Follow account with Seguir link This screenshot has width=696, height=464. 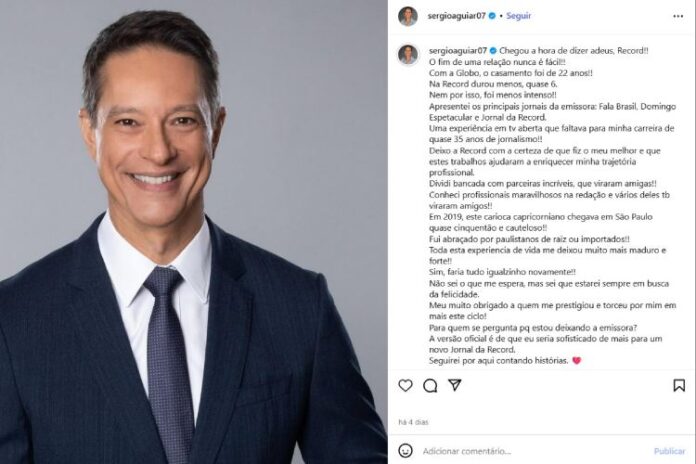(518, 16)
